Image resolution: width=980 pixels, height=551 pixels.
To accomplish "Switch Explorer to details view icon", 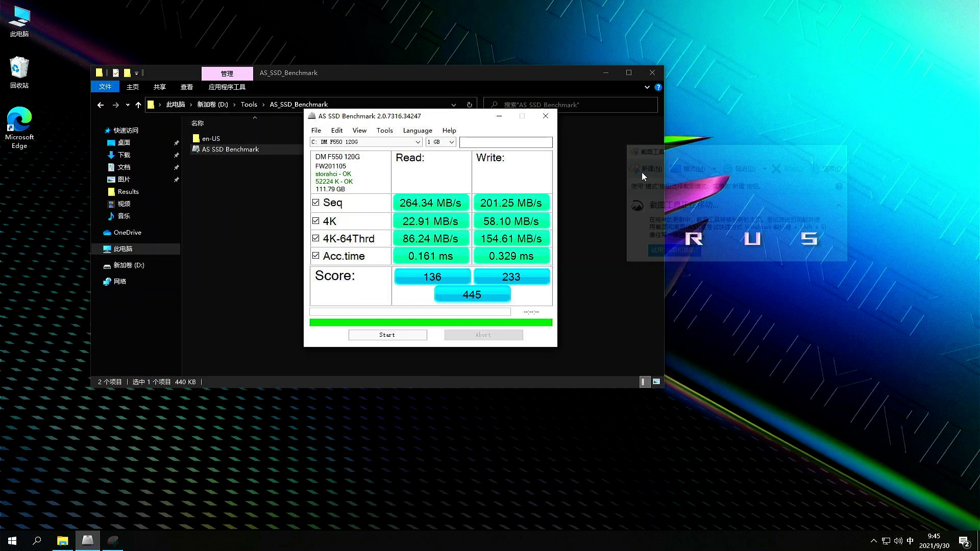I will (x=645, y=382).
